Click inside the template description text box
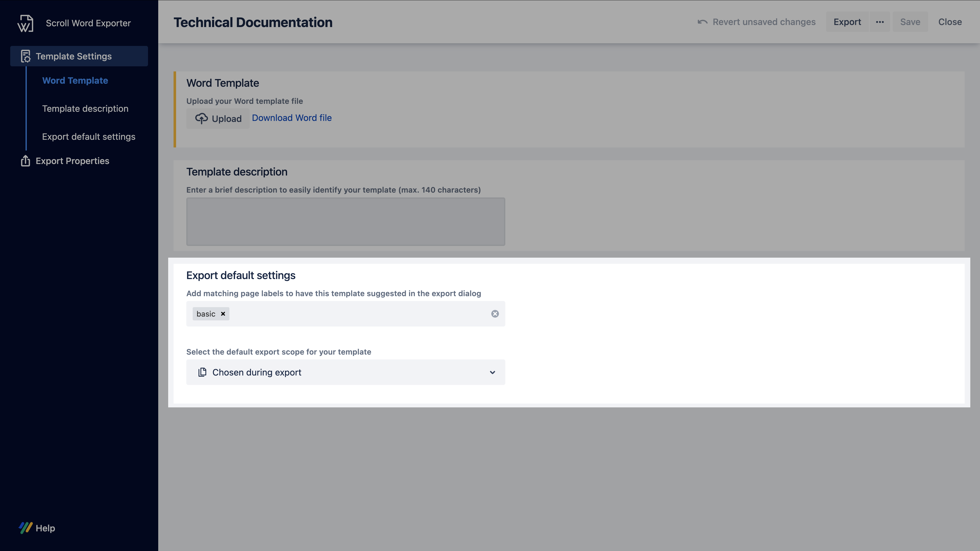This screenshot has width=980, height=551. (345, 221)
